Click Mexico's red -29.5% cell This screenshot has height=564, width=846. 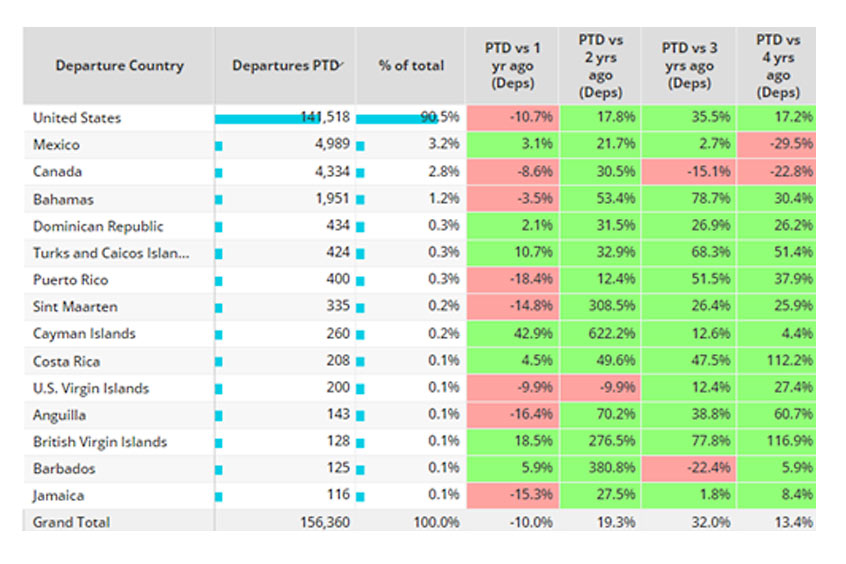click(778, 145)
